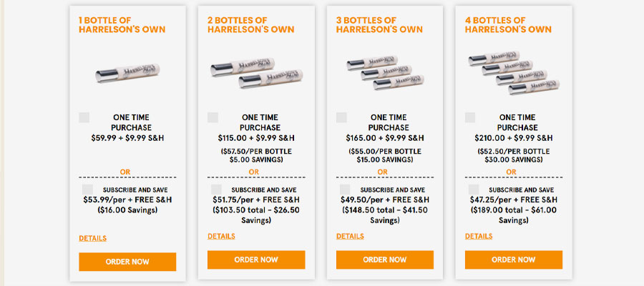Viewport: 644px width, 286px height.
Task: View Details for the 3 bottles package
Action: [350, 237]
